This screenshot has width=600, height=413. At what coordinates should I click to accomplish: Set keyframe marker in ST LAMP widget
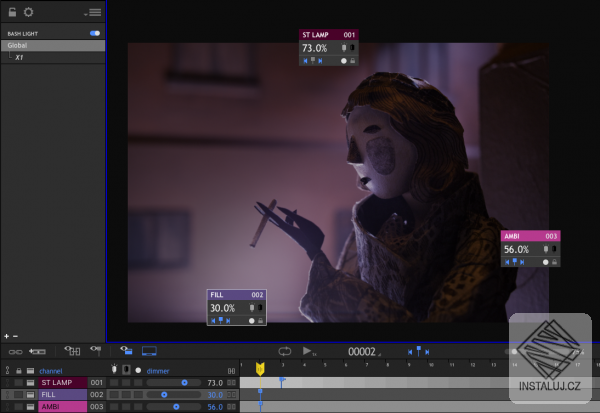pyautogui.click(x=313, y=60)
